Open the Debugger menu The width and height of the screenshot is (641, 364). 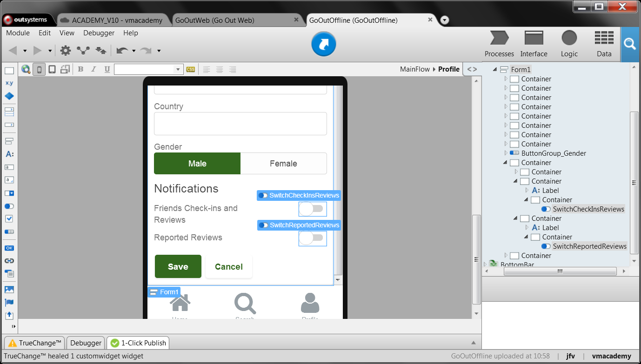pyautogui.click(x=99, y=33)
